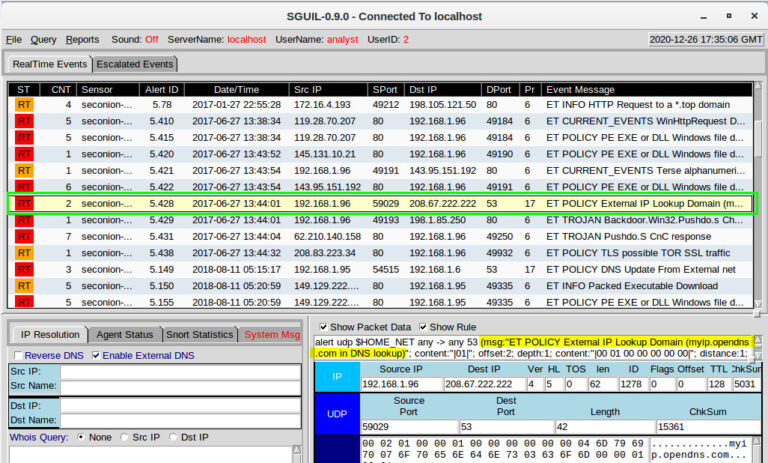The height and width of the screenshot is (463, 768).
Task: Toggle the Reverse DNS checkbox
Action: (x=19, y=356)
